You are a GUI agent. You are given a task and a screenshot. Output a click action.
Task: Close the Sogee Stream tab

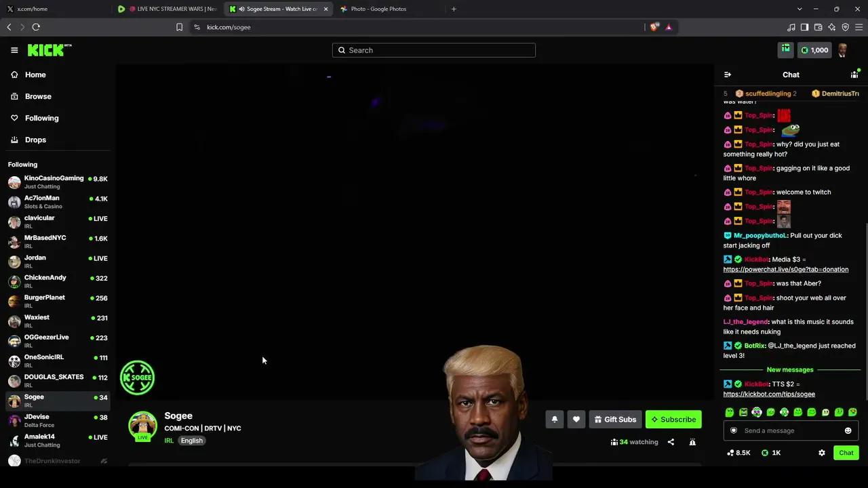pos(325,9)
